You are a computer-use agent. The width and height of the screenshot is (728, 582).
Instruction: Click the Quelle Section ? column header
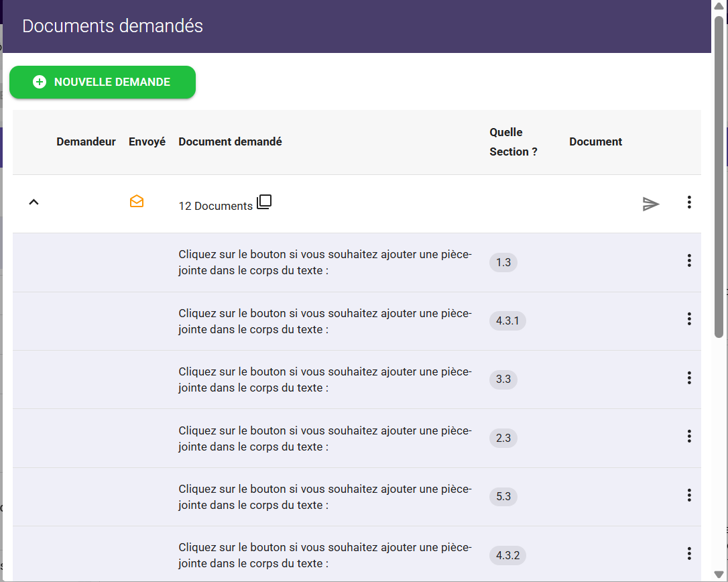pyautogui.click(x=513, y=142)
